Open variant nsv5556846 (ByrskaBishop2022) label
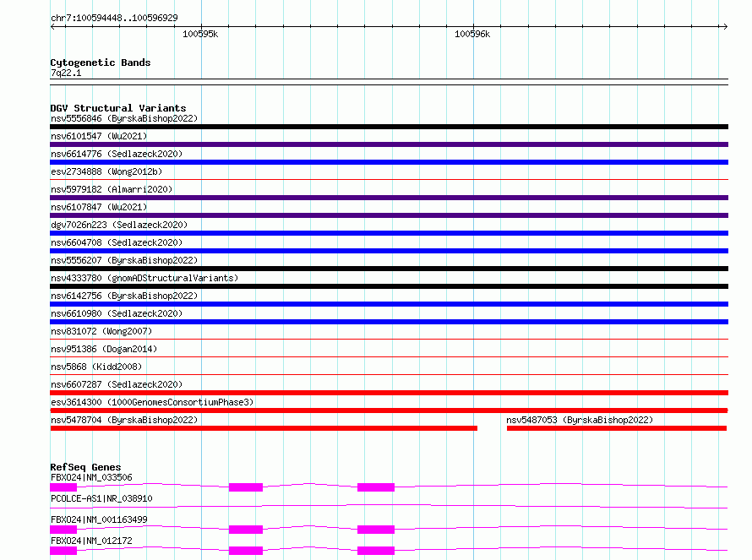 click(124, 118)
